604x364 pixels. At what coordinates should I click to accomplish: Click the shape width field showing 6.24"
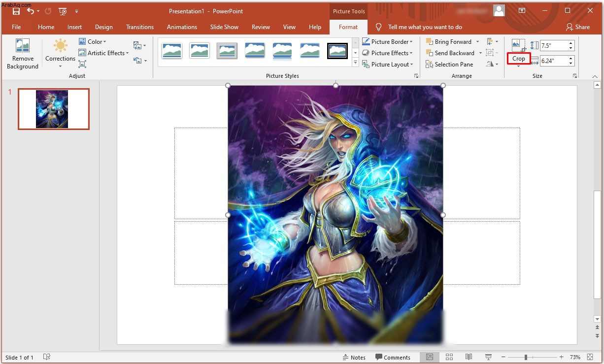coord(554,61)
